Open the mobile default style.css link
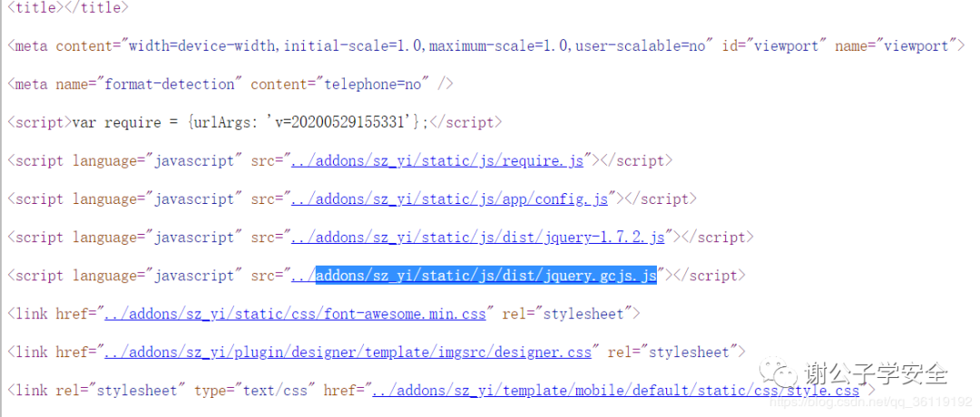This screenshot has width=980, height=417. (615, 391)
